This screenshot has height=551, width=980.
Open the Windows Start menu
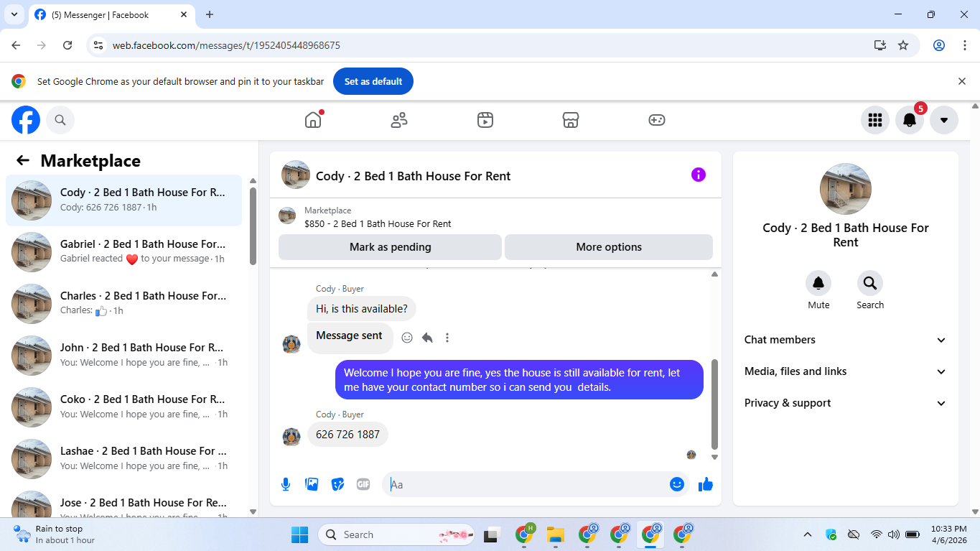[x=299, y=534]
